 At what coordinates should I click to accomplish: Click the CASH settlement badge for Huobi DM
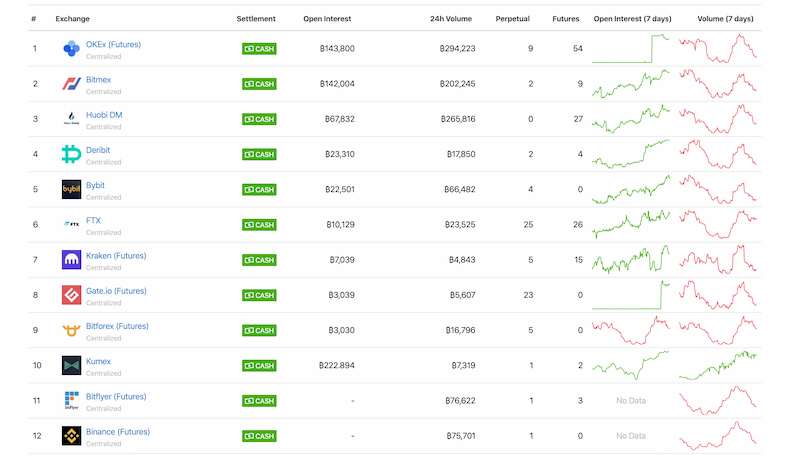coord(259,119)
